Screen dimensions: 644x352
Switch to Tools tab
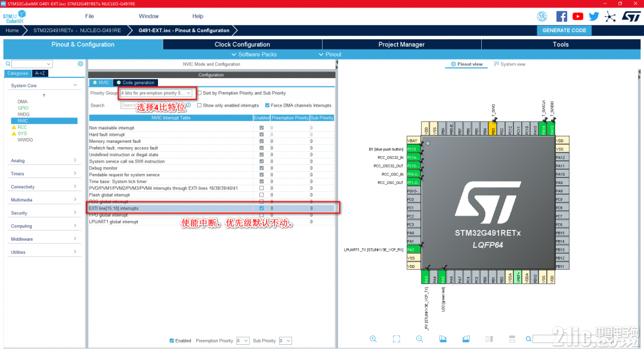561,44
